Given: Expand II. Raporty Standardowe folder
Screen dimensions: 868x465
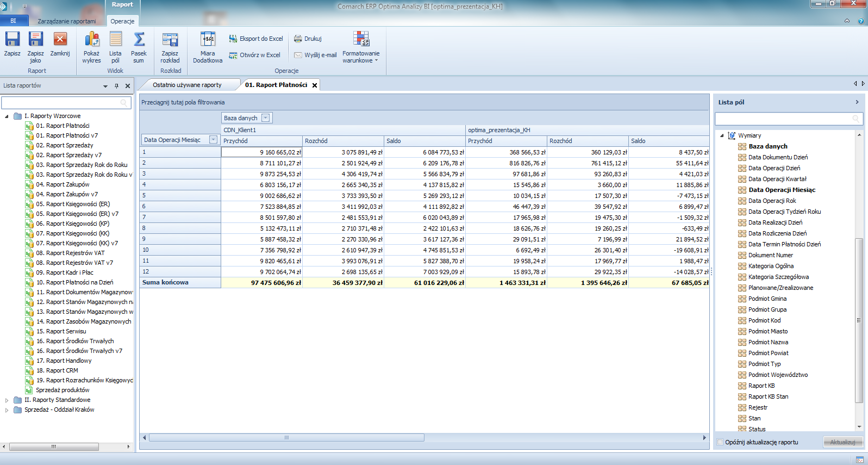Looking at the screenshot, I should [7, 400].
